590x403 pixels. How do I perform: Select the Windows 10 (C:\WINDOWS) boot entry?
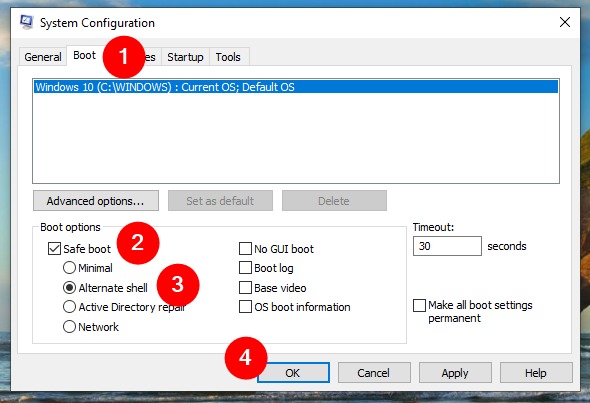[296, 87]
